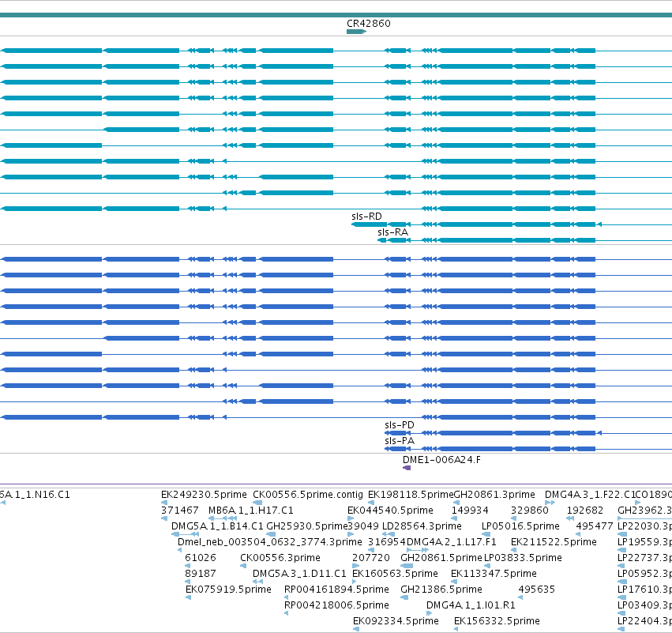Click EST label EK249230.5prime

(x=204, y=495)
